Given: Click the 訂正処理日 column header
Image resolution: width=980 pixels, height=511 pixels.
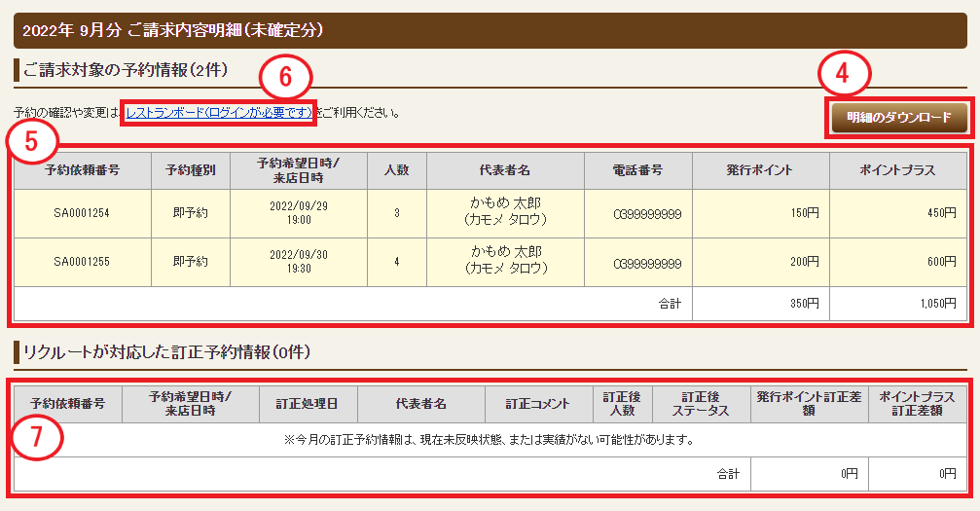Looking at the screenshot, I should coord(309,404).
